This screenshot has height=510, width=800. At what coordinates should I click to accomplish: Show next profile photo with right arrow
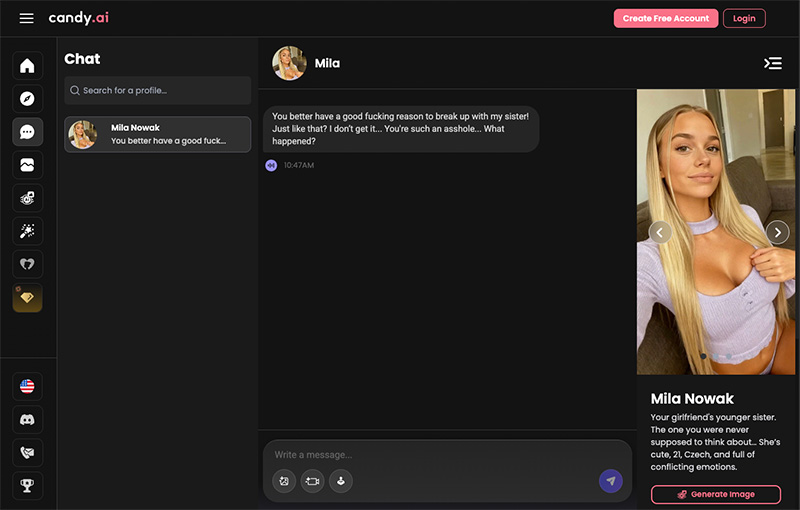click(x=777, y=232)
